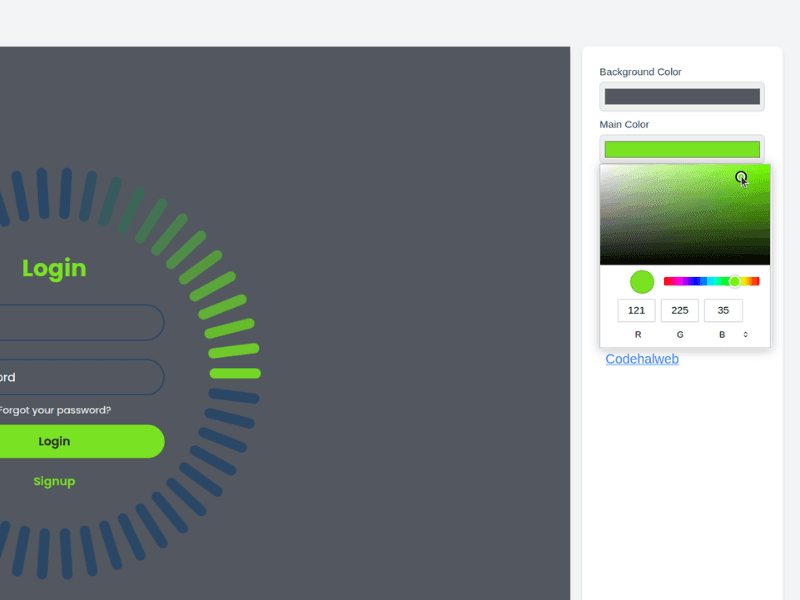The height and width of the screenshot is (600, 800).
Task: Open the Main Color green swatch
Action: pyautogui.click(x=681, y=148)
